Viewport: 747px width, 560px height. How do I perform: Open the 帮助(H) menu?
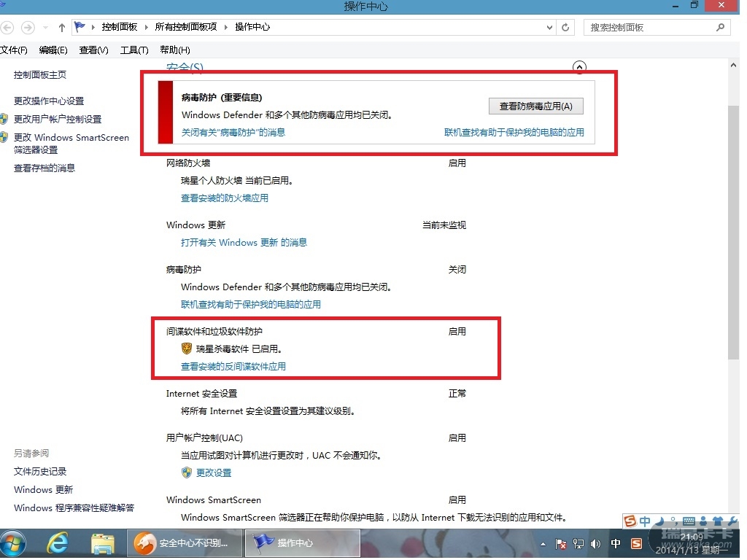175,50
